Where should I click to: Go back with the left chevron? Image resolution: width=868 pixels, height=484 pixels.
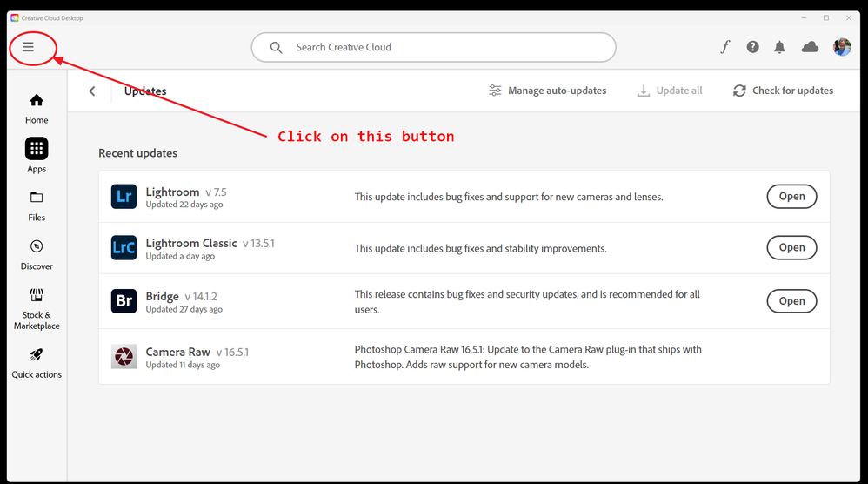[x=92, y=91]
